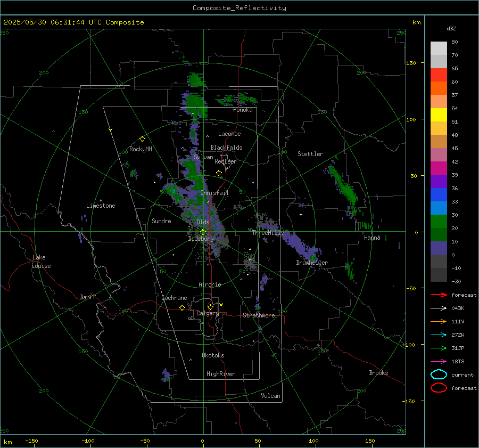The image size is (479, 448).
Task: Click the Composite_Reflectivity title
Action: 240,8
